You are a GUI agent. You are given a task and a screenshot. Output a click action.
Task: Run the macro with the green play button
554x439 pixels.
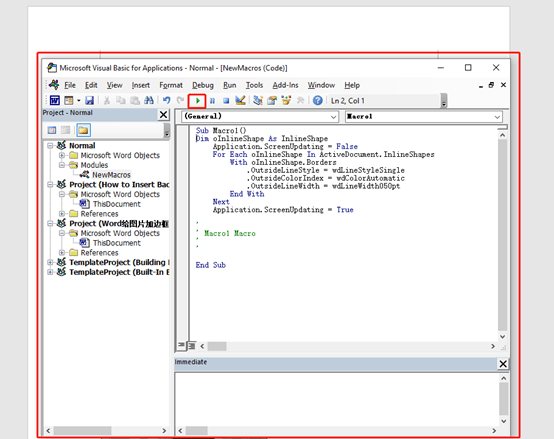[x=198, y=101]
